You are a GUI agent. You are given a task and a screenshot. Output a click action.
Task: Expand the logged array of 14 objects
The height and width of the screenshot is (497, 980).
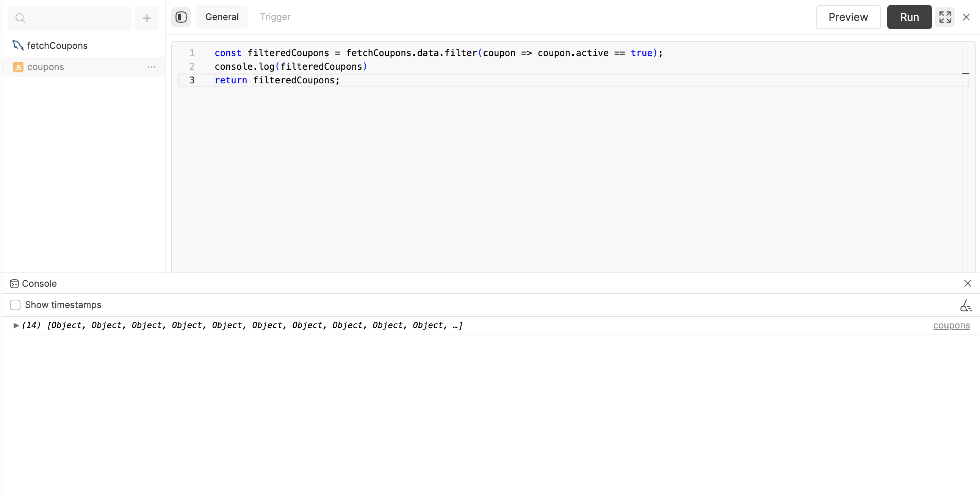(16, 325)
